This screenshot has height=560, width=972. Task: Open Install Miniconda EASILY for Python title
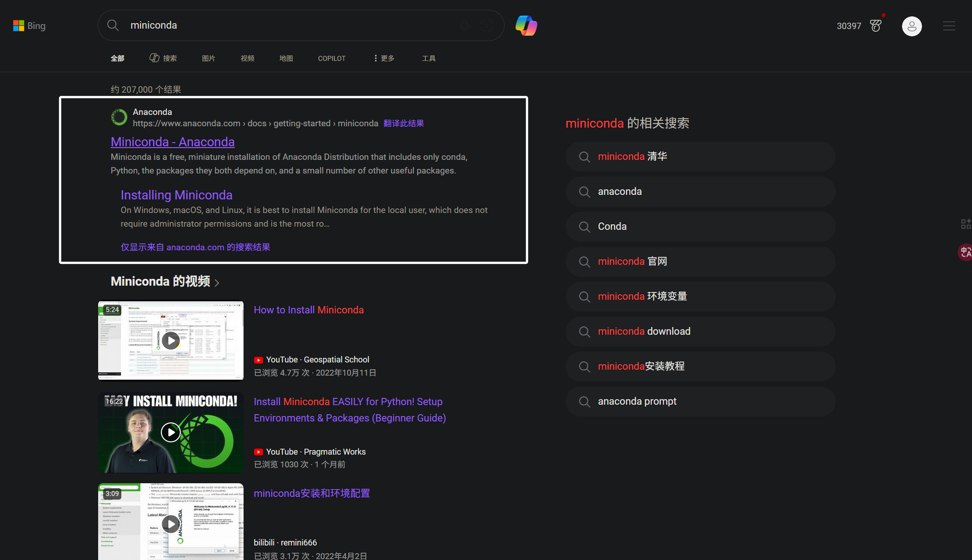click(x=349, y=410)
